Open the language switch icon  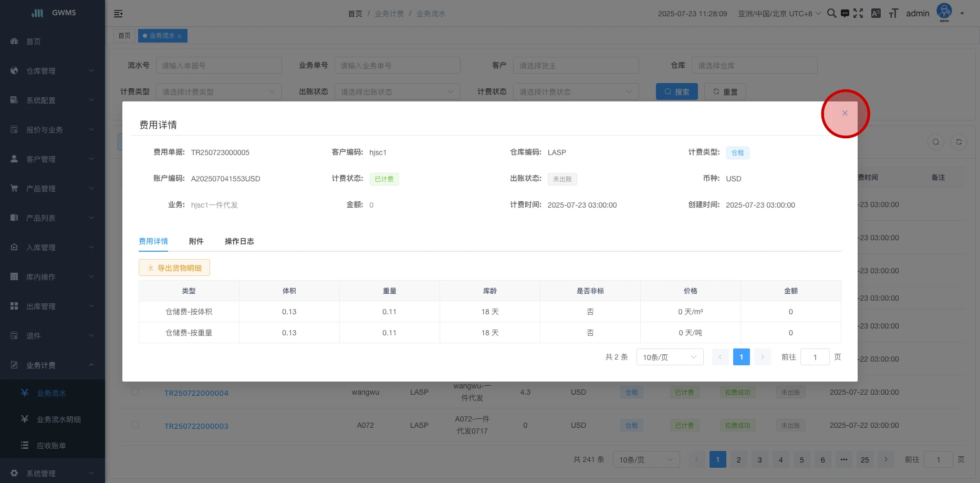tap(875, 14)
